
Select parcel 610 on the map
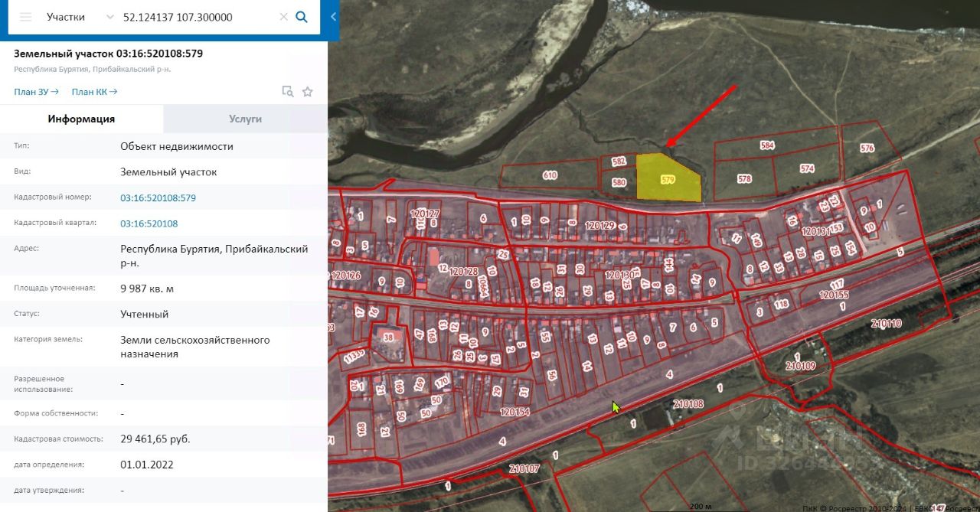pyautogui.click(x=550, y=175)
